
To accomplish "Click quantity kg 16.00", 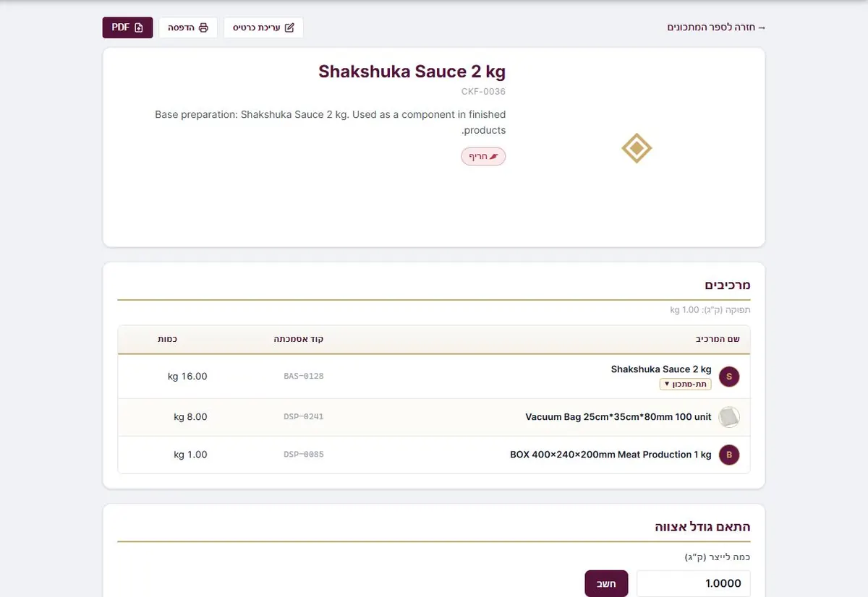I will (187, 377).
